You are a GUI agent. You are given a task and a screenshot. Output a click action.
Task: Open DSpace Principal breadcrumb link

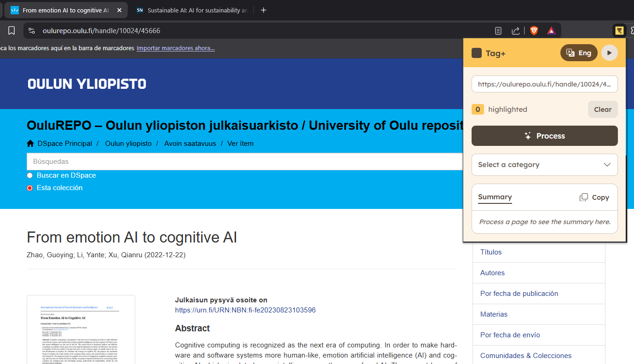(65, 144)
